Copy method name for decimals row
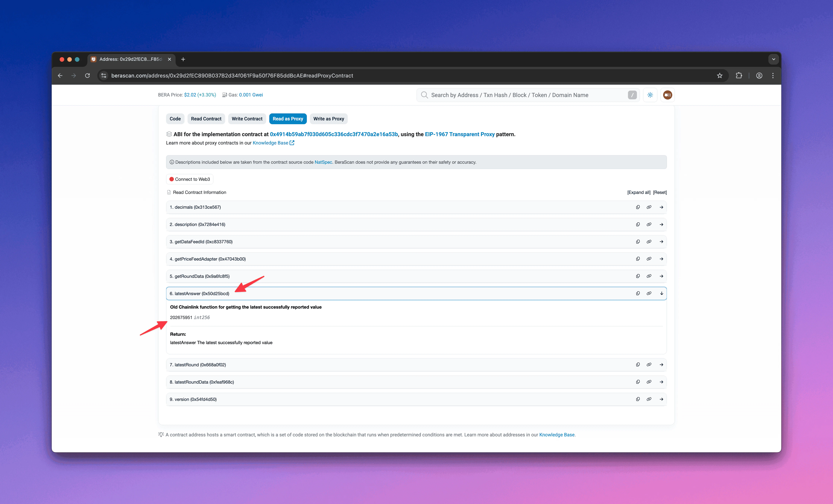The height and width of the screenshot is (504, 833). (638, 207)
